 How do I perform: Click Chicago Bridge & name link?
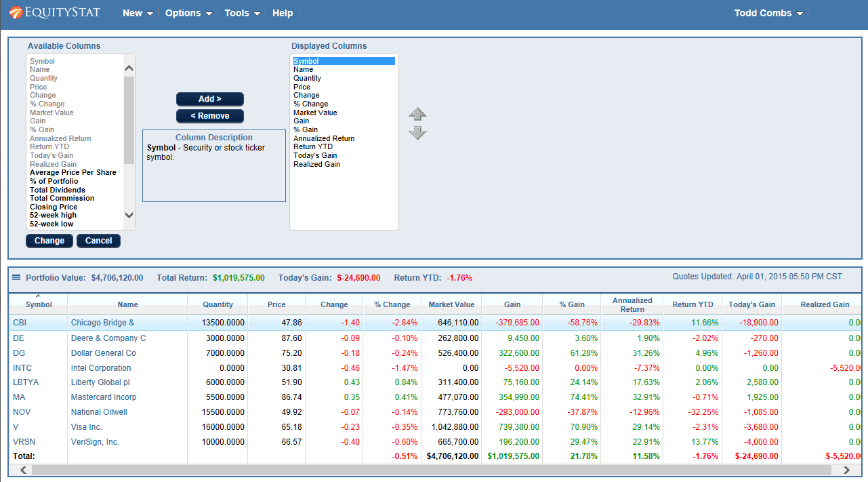[x=102, y=323]
